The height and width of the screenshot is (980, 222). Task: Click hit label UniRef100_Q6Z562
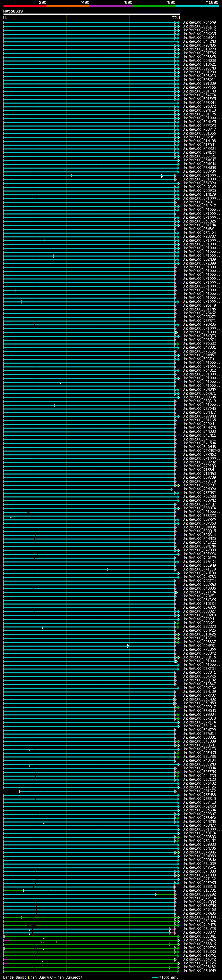[x=199, y=493]
